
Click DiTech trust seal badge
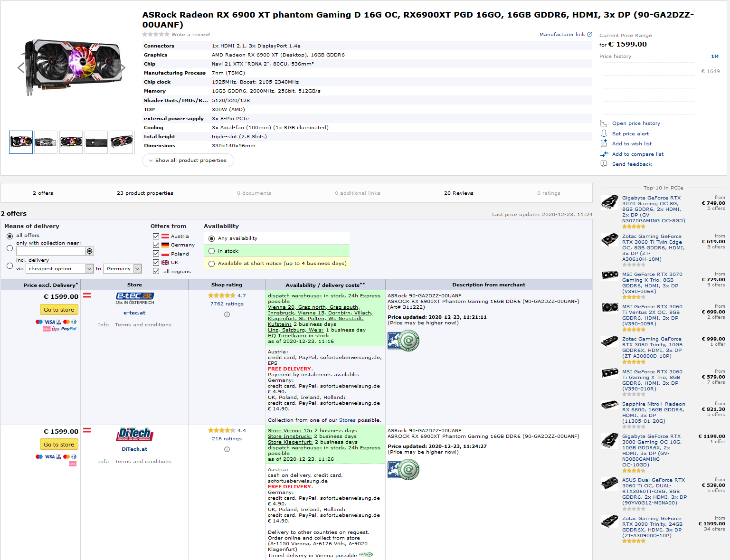[404, 470]
